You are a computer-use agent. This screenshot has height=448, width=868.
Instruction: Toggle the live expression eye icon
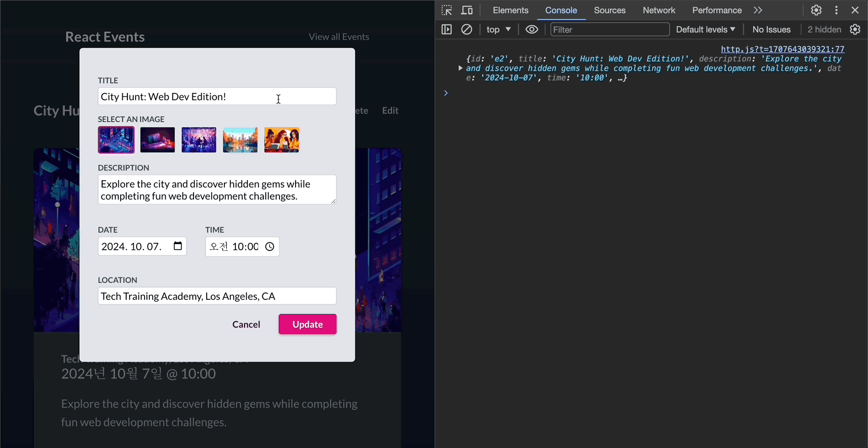pyautogui.click(x=532, y=29)
